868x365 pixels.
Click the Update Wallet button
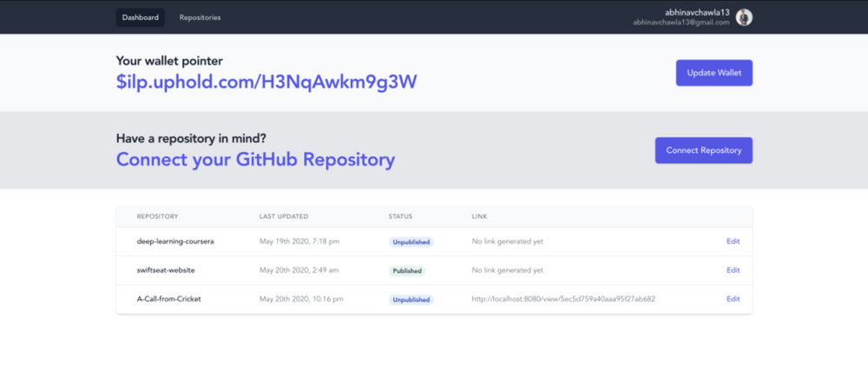tap(713, 73)
